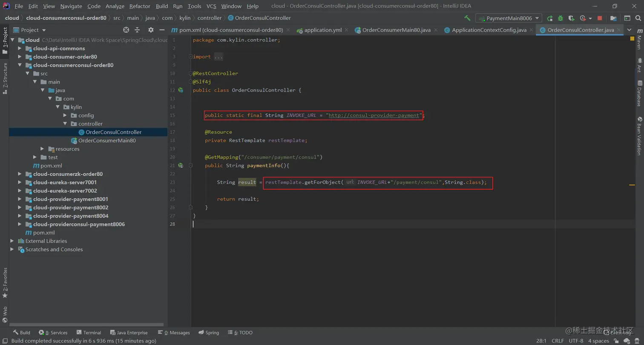The height and width of the screenshot is (345, 644).
Task: Open the Build tool window tab
Action: click(x=21, y=333)
